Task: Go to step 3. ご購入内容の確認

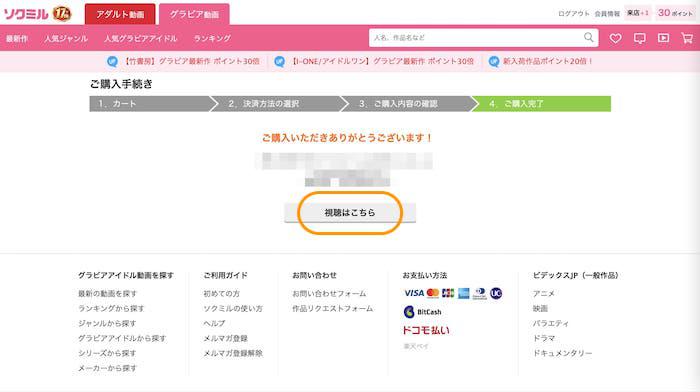Action: point(408,104)
